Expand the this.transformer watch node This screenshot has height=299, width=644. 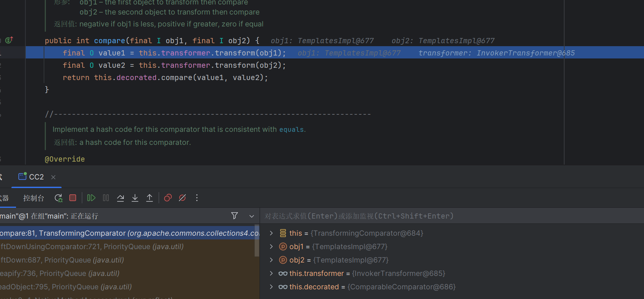coord(271,273)
